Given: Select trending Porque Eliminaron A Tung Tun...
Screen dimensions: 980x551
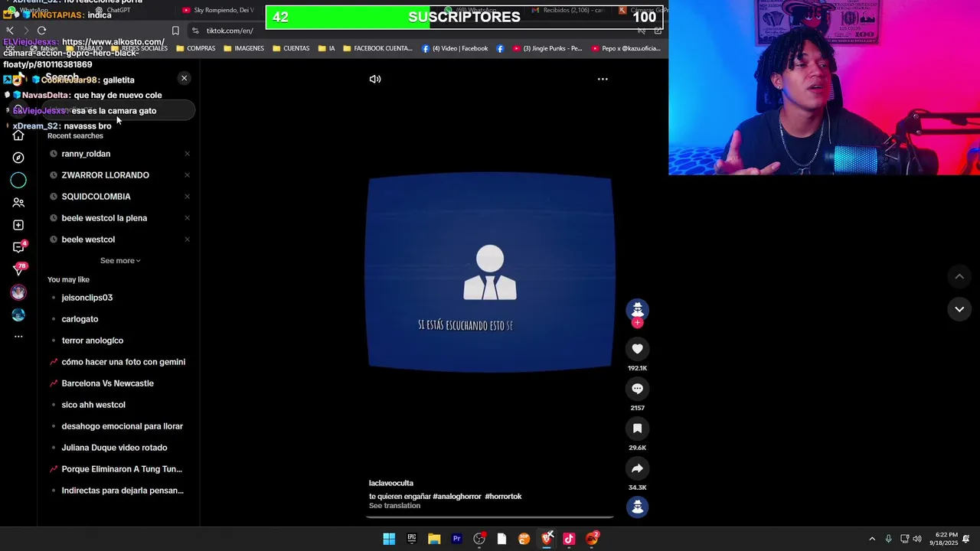Looking at the screenshot, I should [x=122, y=469].
